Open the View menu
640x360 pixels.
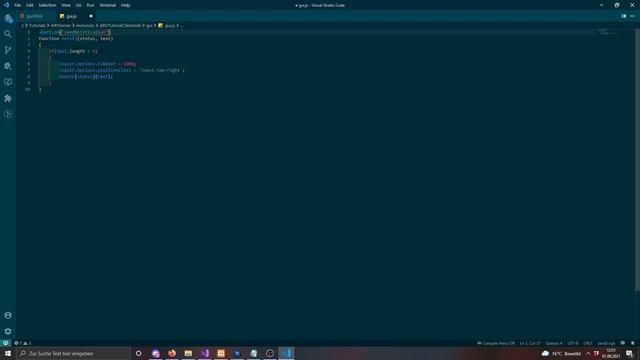66,5
